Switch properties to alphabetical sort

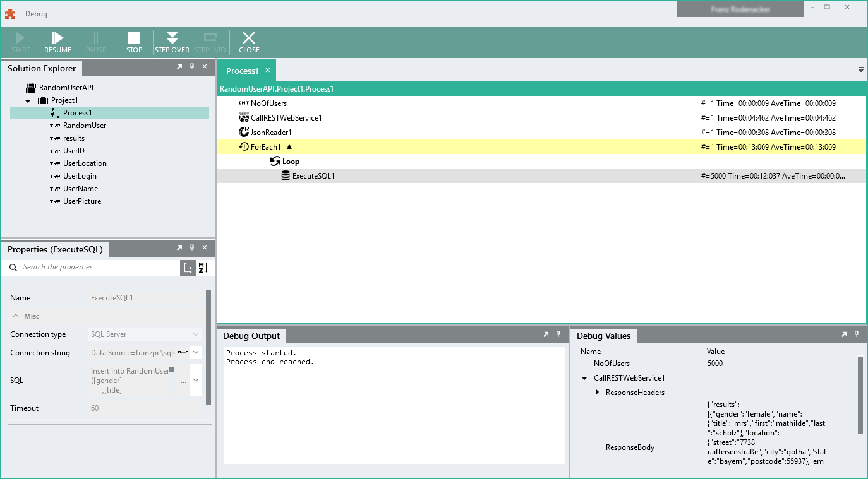point(203,268)
